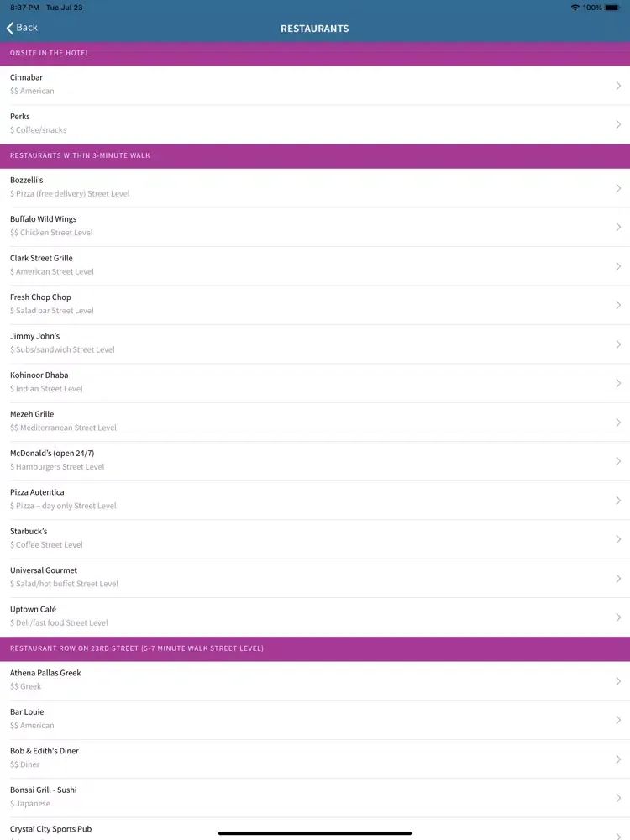Tap the chevron for Bob & Edith's Diner
The width and height of the screenshot is (630, 840).
(618, 759)
